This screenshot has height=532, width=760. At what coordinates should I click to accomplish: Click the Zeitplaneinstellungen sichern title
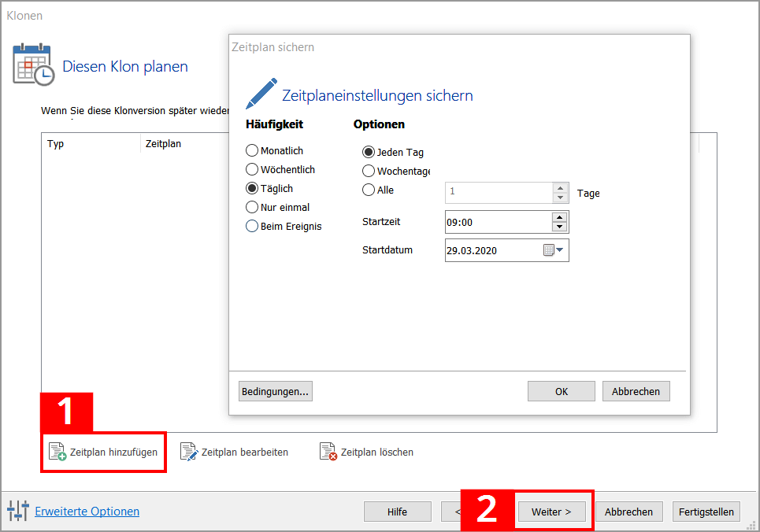(377, 95)
